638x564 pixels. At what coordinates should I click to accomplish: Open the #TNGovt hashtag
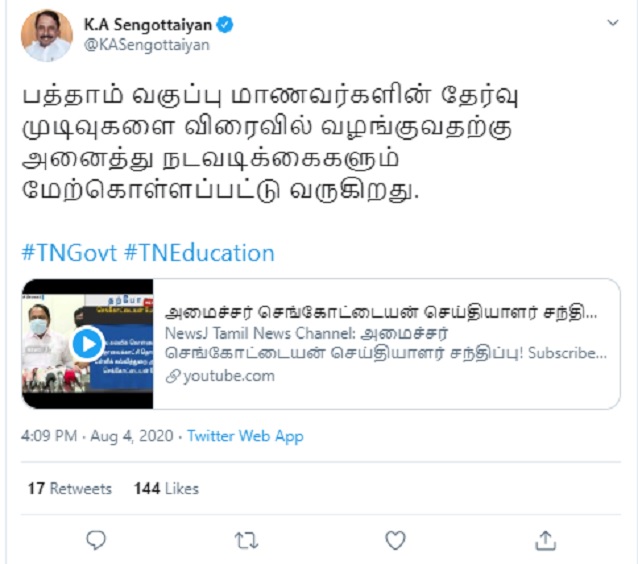(x=69, y=253)
